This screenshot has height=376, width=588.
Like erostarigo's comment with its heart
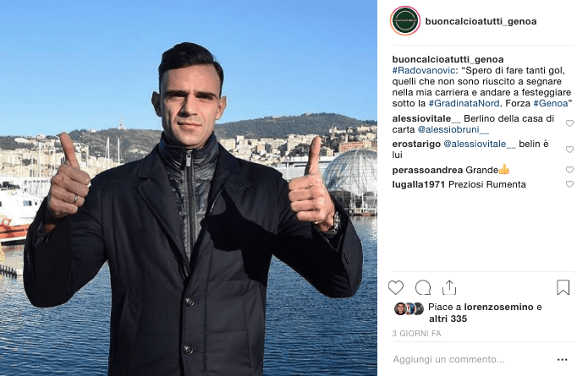coord(569,150)
